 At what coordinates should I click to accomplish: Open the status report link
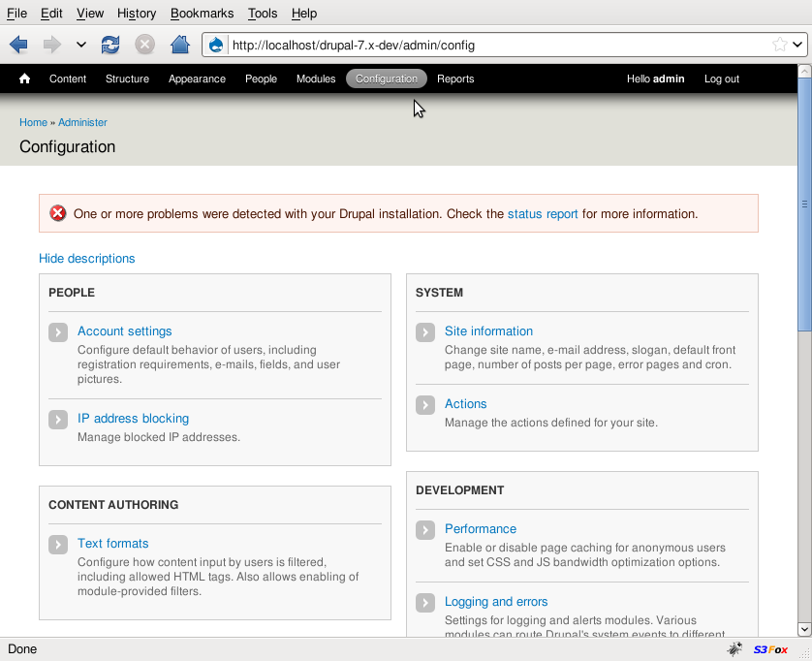point(543,214)
